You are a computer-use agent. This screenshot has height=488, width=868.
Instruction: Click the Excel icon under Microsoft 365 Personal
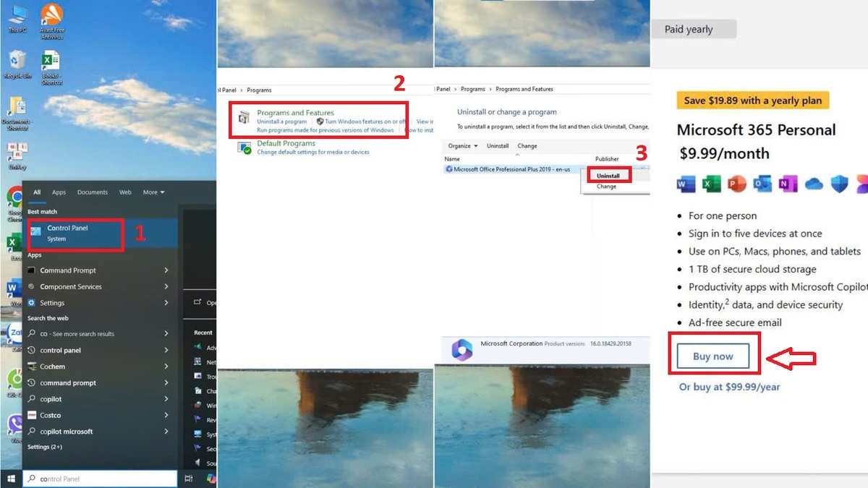(x=712, y=184)
